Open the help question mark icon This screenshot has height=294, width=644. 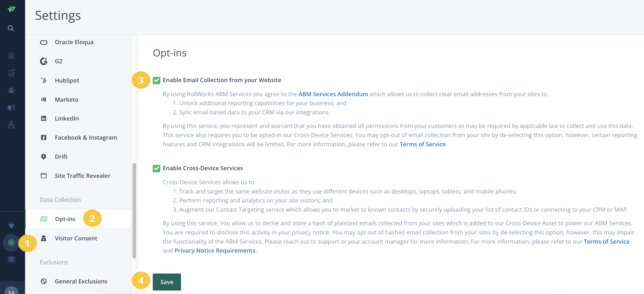point(11,259)
